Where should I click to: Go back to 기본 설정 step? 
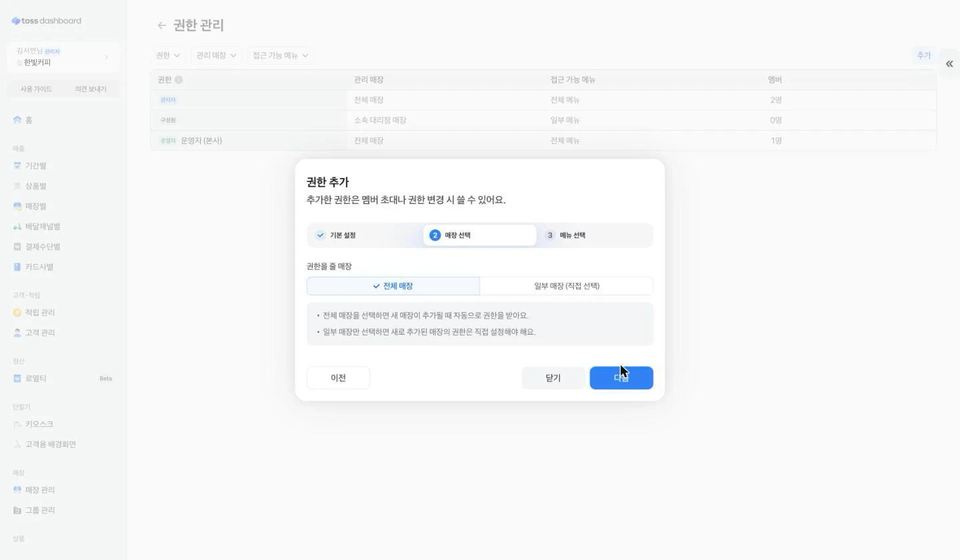click(365, 235)
